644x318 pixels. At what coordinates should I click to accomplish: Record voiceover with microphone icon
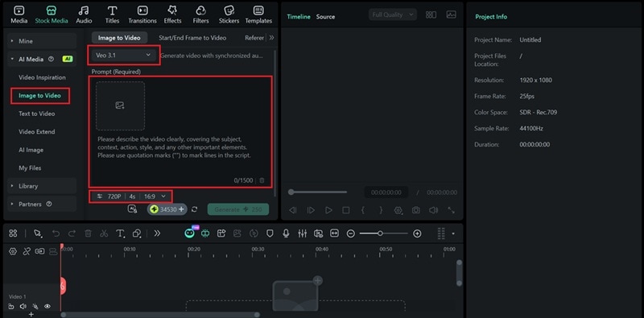(287, 233)
